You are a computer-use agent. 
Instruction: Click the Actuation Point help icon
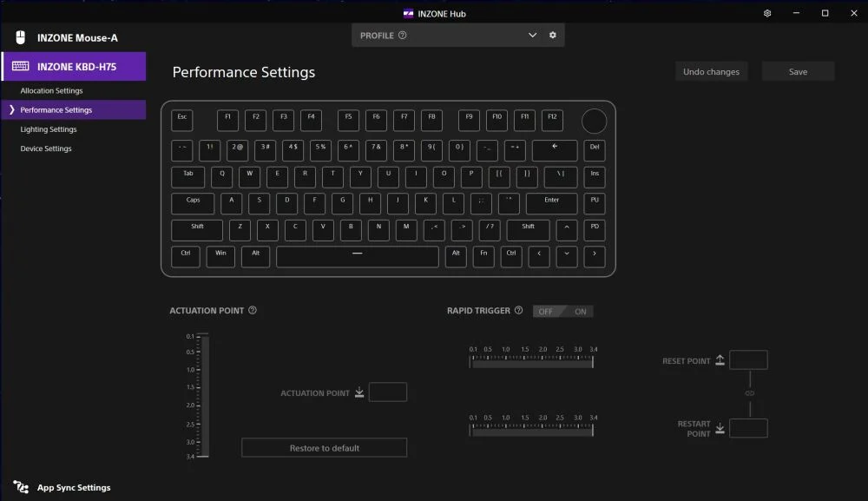[253, 310]
